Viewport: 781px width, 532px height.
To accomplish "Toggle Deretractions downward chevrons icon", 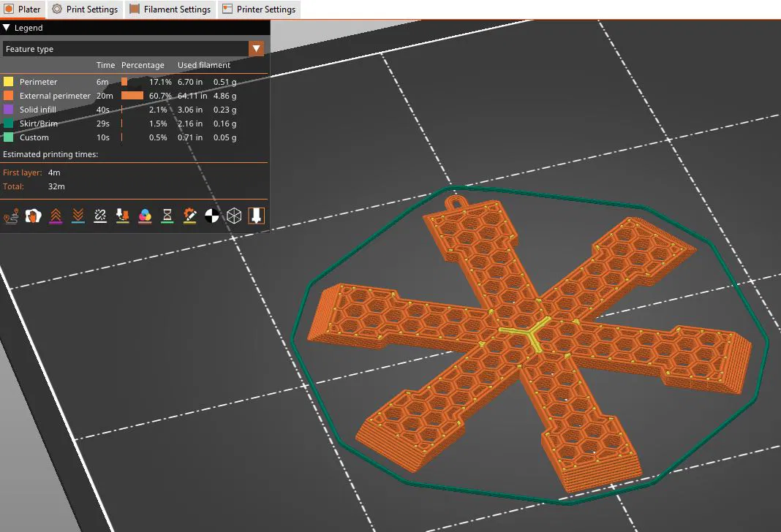I will [x=78, y=216].
